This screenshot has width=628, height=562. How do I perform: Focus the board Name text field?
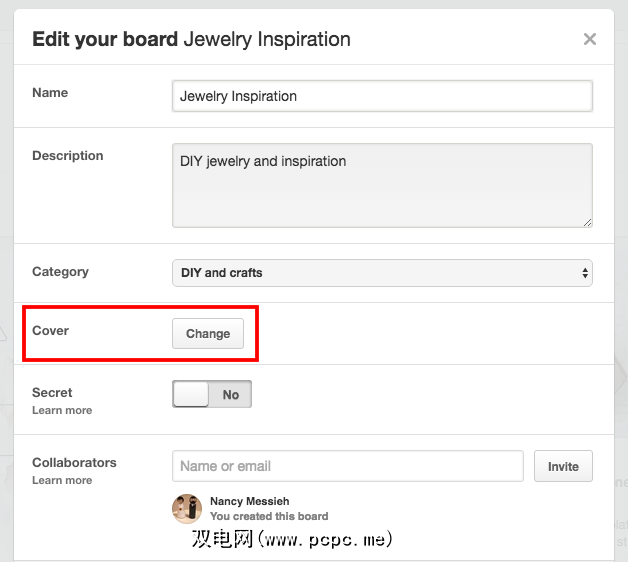click(382, 96)
